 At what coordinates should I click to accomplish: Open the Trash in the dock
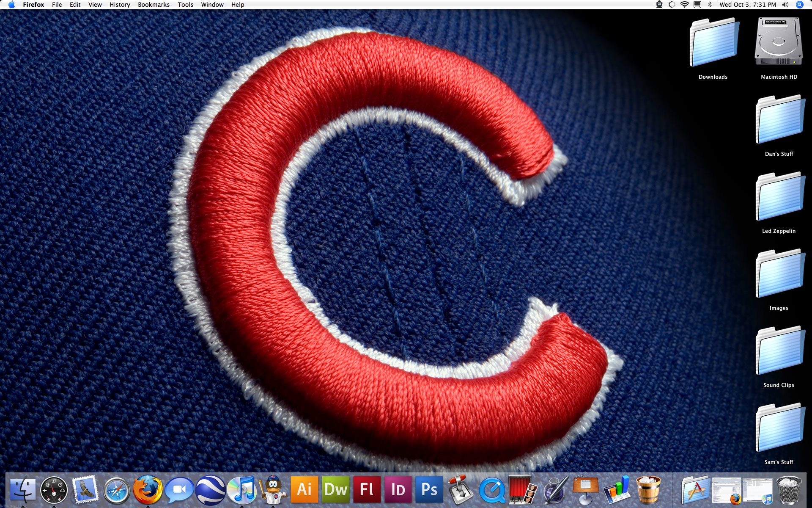(x=789, y=490)
